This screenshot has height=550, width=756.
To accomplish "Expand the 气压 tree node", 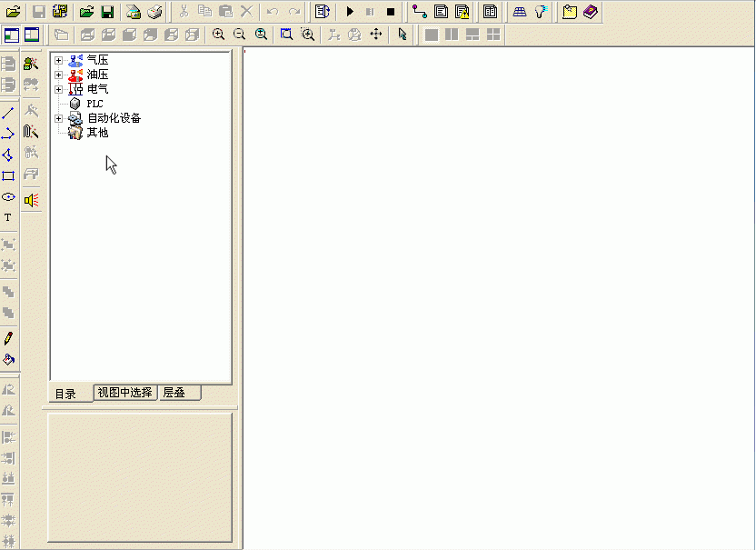I will point(59,60).
